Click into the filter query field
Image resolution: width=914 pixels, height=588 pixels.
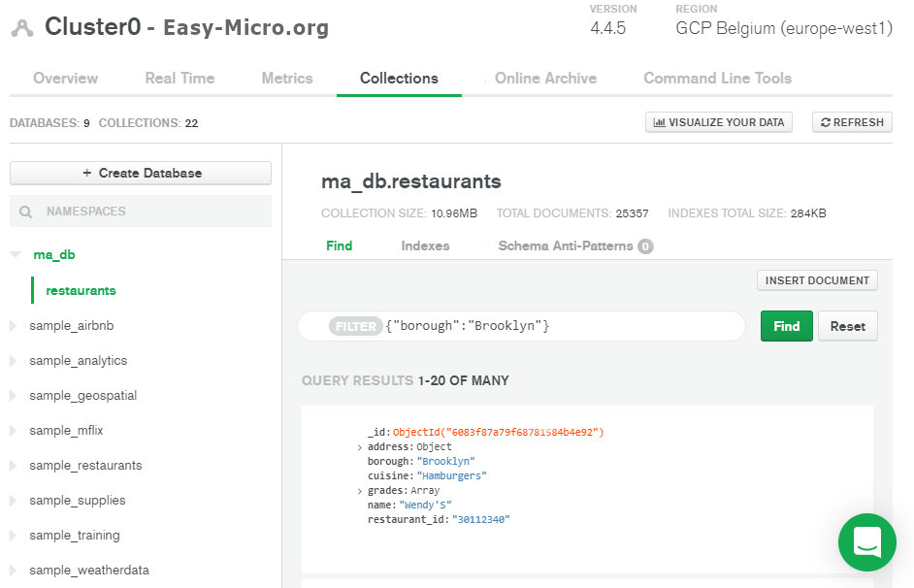tap(563, 326)
